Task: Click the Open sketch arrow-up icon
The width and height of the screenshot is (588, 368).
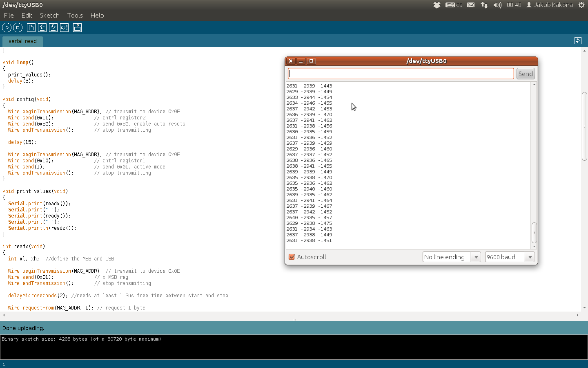Action: pyautogui.click(x=42, y=27)
